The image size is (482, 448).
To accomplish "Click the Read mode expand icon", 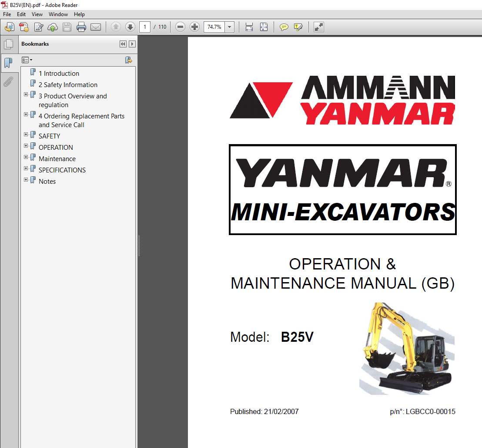I will [x=319, y=27].
